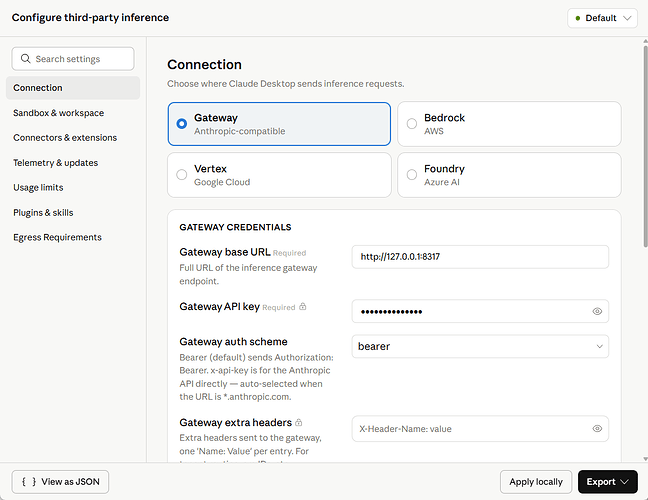Click the scrollbar down arrow

(x=645, y=459)
